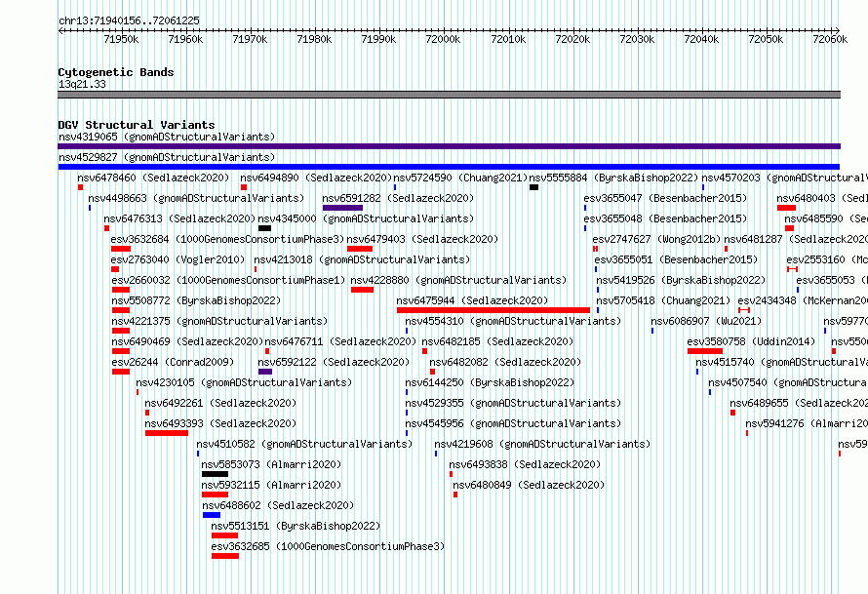Open nsv4228880 (gnomADStructuralVariants) variant
Viewport: 868px width, 594px height.
click(458, 280)
